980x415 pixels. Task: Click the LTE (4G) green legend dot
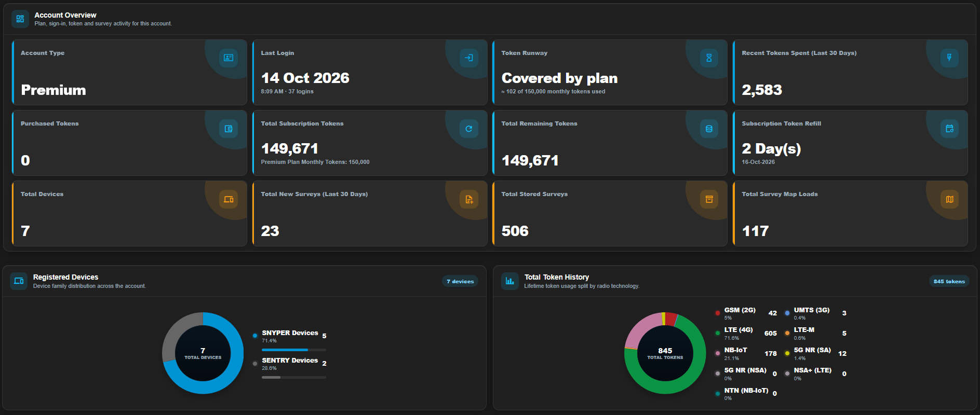(x=718, y=333)
